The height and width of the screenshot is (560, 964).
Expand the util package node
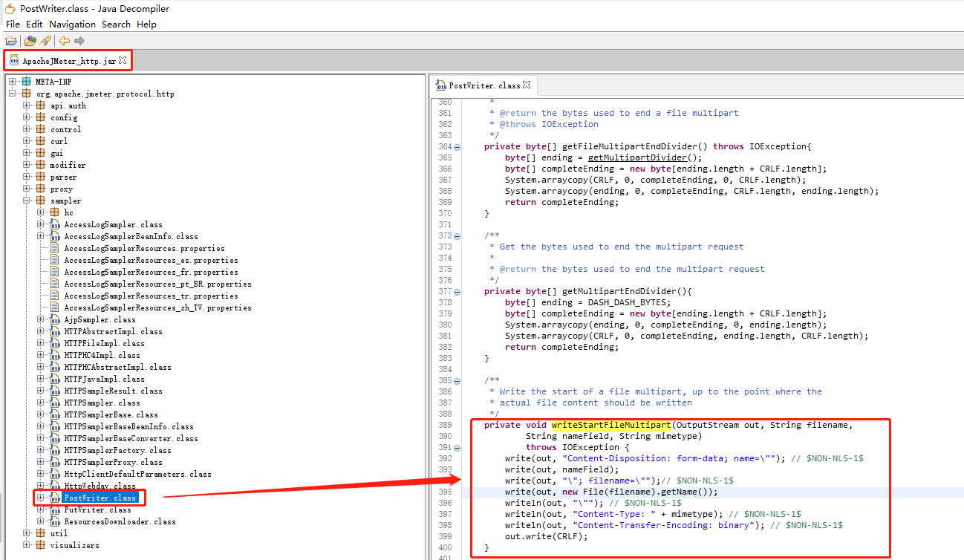pyautogui.click(x=27, y=533)
